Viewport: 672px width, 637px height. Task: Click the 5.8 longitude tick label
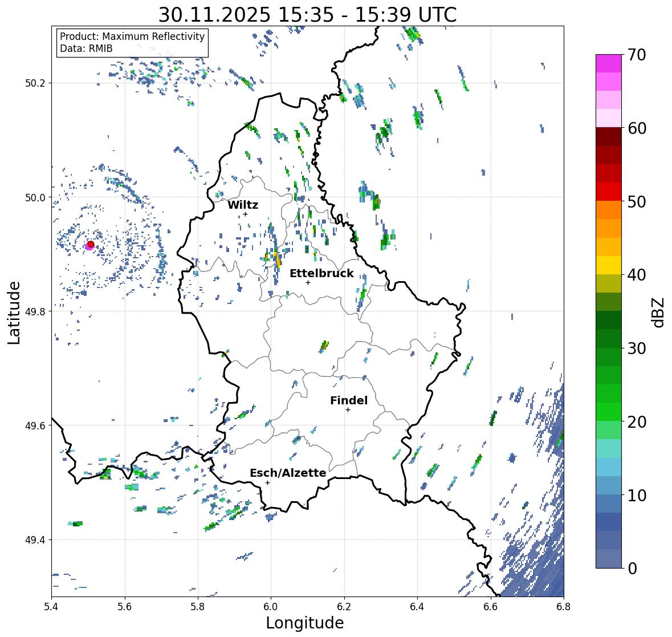[x=198, y=607]
